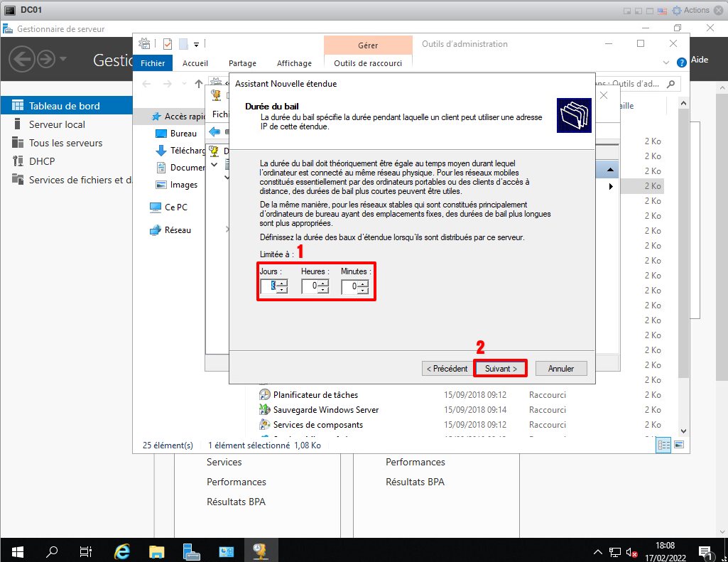Increase the Heures value with up arrow
This screenshot has width=728, height=562.
click(x=324, y=283)
